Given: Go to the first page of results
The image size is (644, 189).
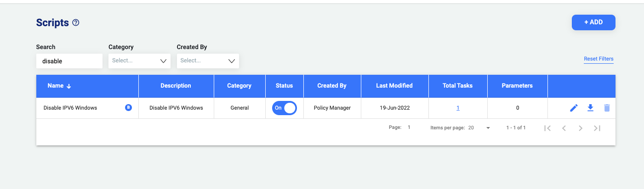Looking at the screenshot, I should coord(547,128).
